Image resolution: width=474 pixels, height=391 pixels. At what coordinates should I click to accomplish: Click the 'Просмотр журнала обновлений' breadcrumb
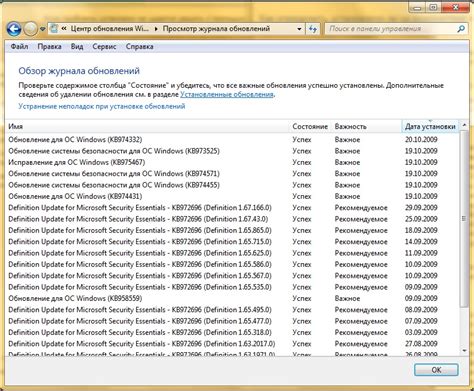tap(216, 29)
